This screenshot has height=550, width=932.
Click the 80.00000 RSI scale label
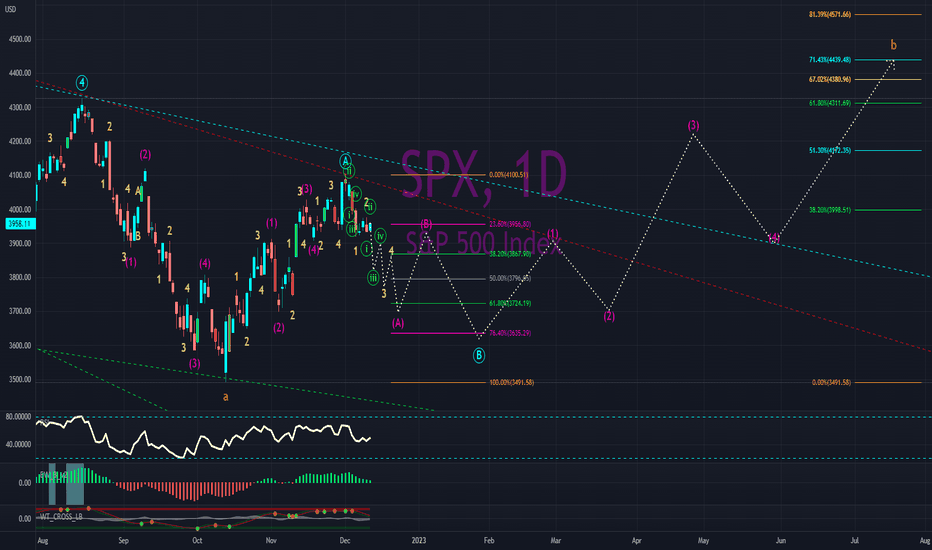coord(18,417)
